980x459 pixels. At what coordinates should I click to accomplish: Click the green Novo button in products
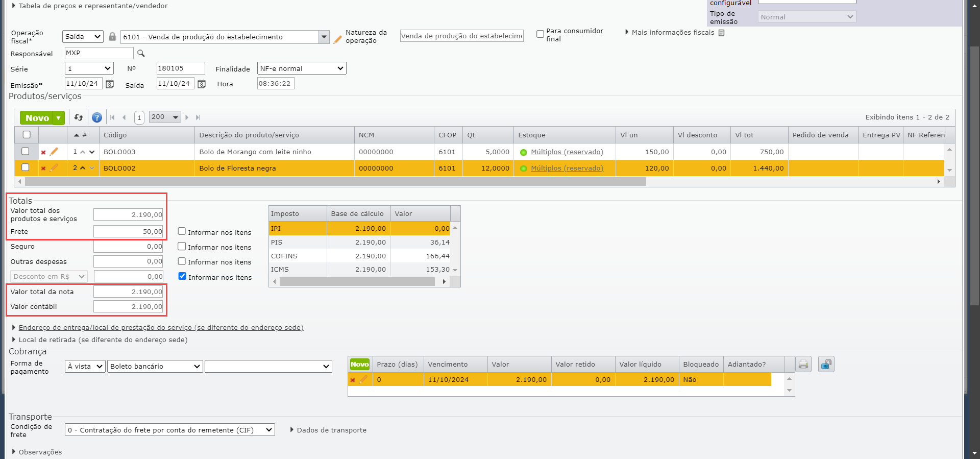[x=37, y=118]
